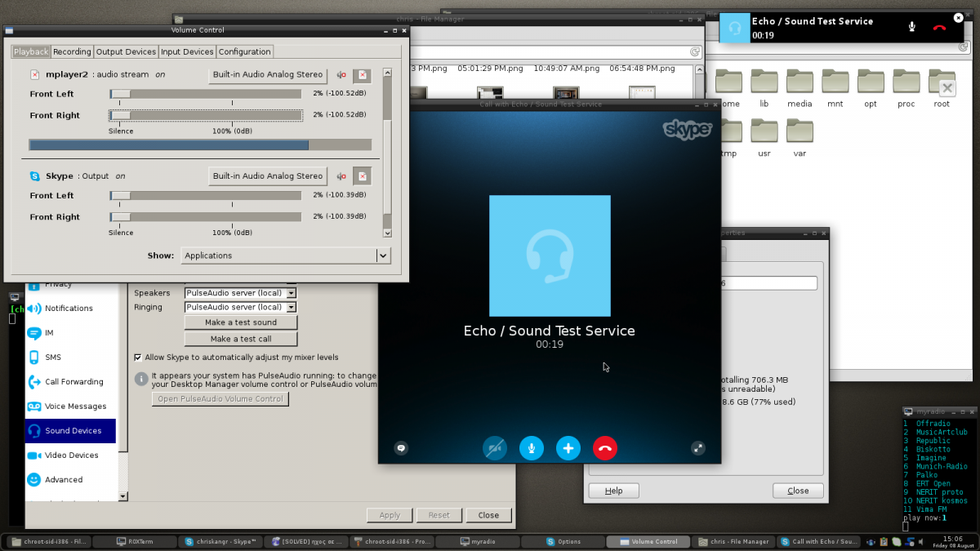End call from the notification popup
980x551 pixels.
click(939, 27)
